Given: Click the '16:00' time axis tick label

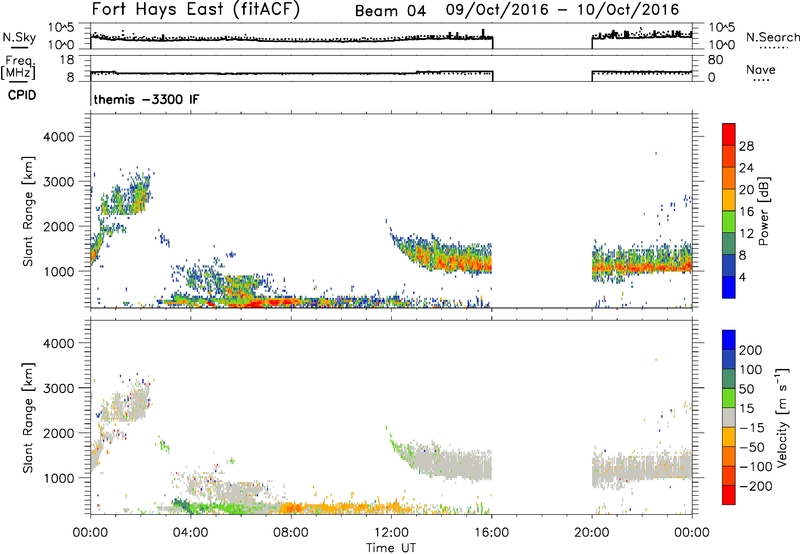Looking at the screenshot, I should click(491, 533).
